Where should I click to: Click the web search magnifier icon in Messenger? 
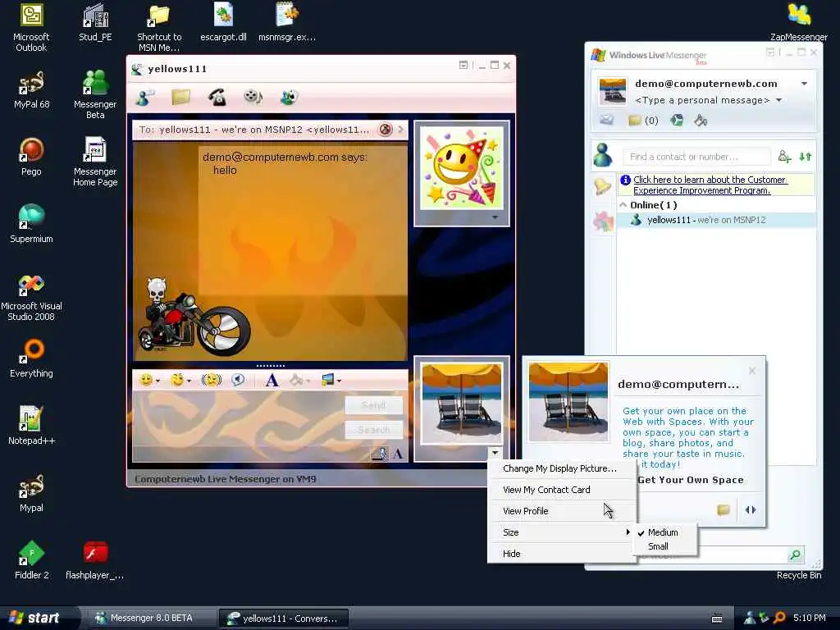pos(796,555)
